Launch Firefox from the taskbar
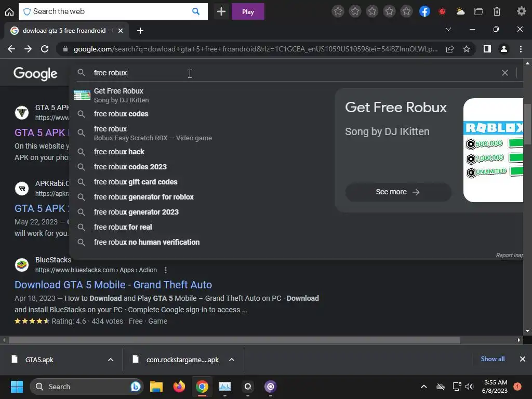532x399 pixels. coord(179,387)
